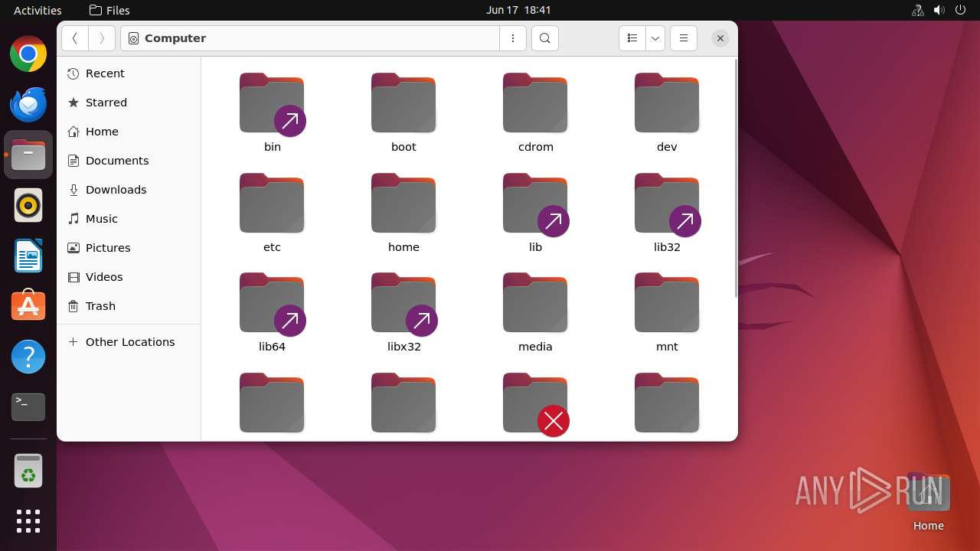Screen dimensions: 980x551
Task: Open Documents in the sidebar
Action: pyautogui.click(x=129, y=161)
